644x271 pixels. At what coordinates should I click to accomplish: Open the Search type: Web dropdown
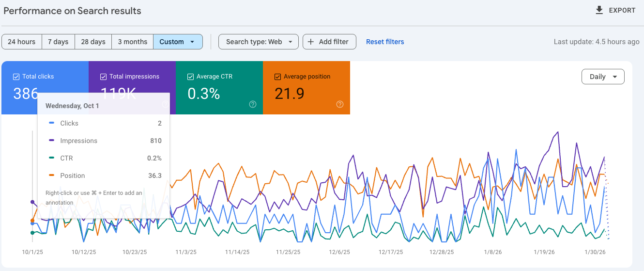pyautogui.click(x=259, y=42)
